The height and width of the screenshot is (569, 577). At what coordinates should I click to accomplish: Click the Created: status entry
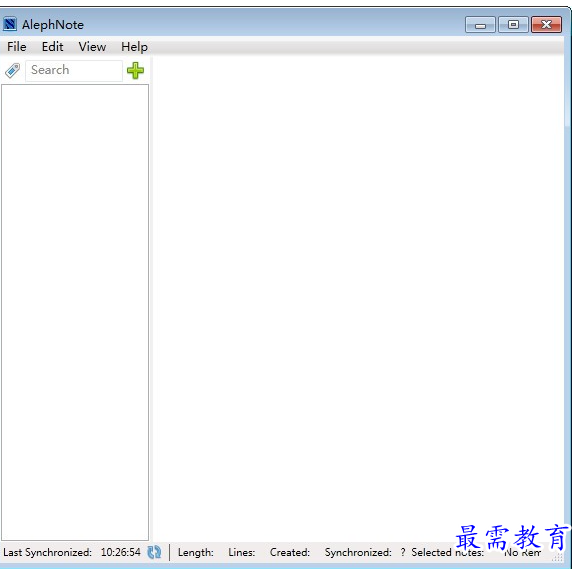click(x=290, y=552)
